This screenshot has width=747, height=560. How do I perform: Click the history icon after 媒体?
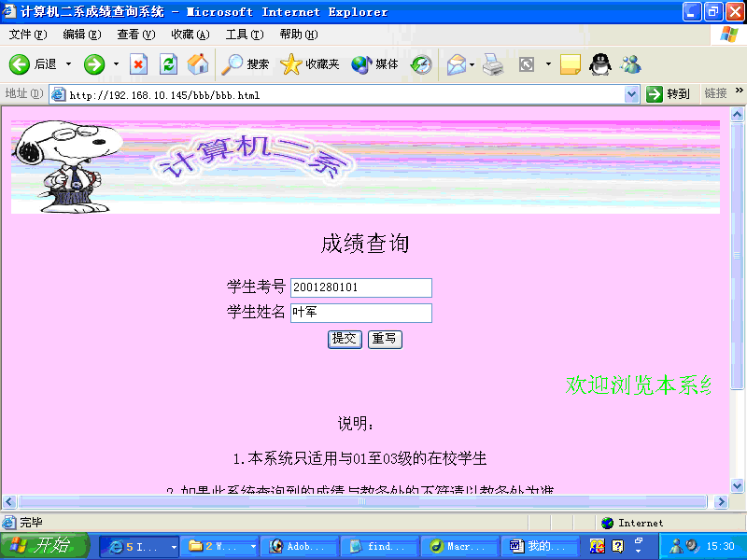pos(419,64)
